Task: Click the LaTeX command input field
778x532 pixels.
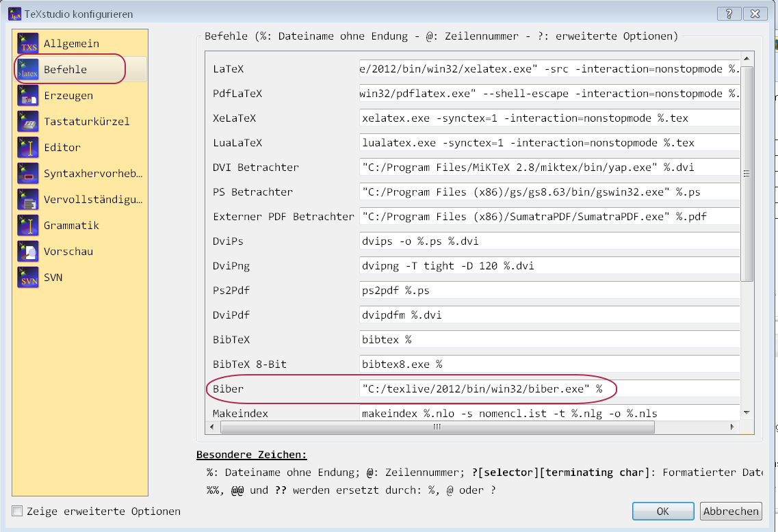Action: point(549,69)
